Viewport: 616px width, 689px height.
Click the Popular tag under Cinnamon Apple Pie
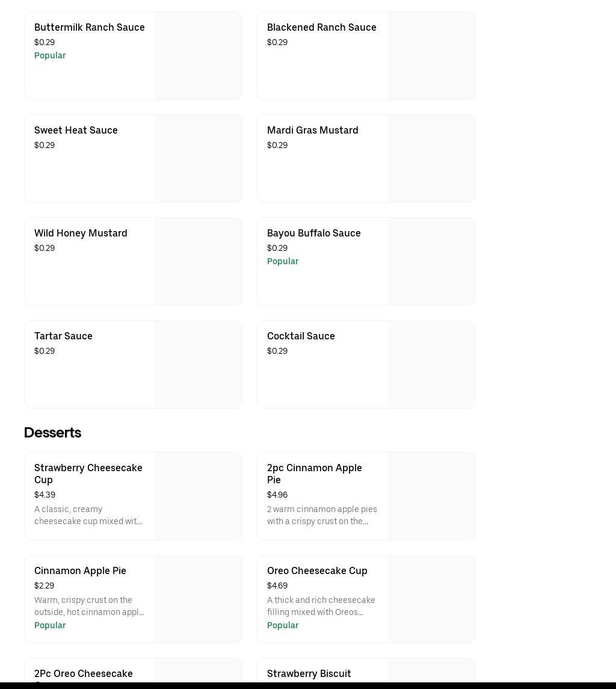click(x=50, y=626)
